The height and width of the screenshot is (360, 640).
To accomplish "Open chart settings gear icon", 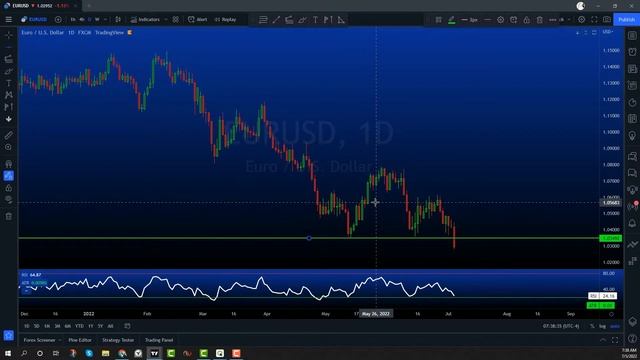I will tap(582, 19).
